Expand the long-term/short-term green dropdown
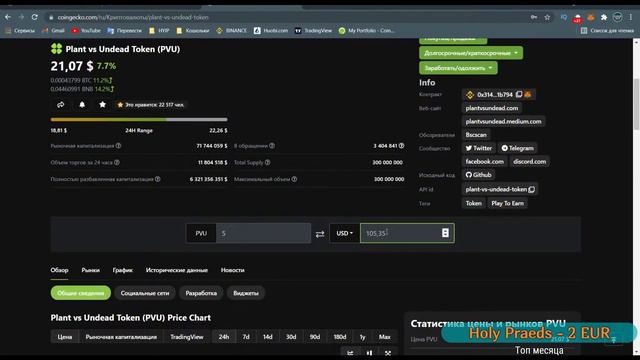Screen dimensions: 640x360 (x=471, y=53)
